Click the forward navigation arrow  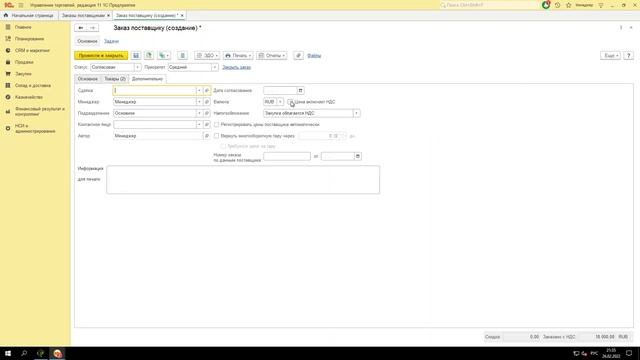[93, 28]
